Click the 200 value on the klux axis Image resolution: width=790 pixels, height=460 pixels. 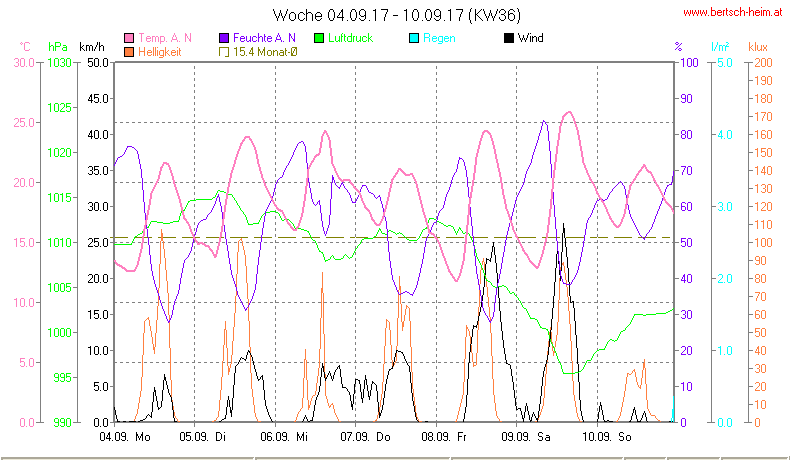[x=763, y=63]
